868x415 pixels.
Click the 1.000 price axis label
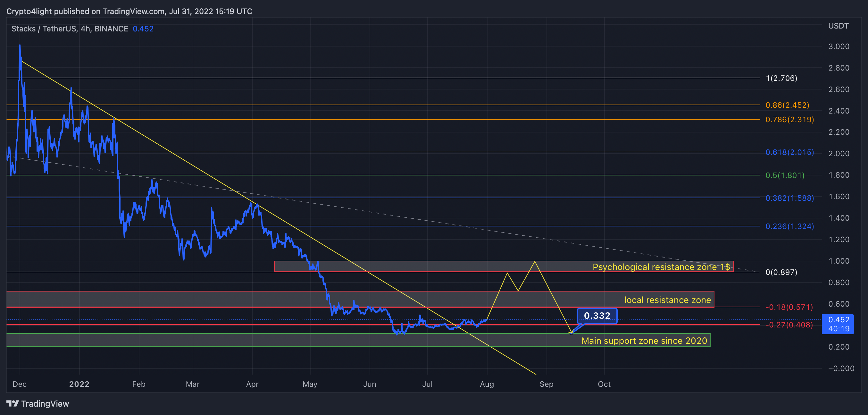(839, 261)
